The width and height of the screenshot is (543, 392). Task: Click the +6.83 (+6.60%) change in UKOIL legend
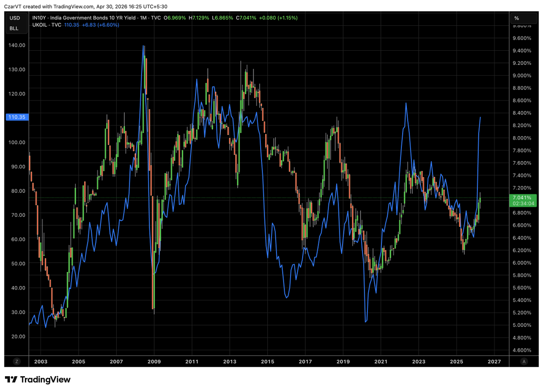(100, 25)
